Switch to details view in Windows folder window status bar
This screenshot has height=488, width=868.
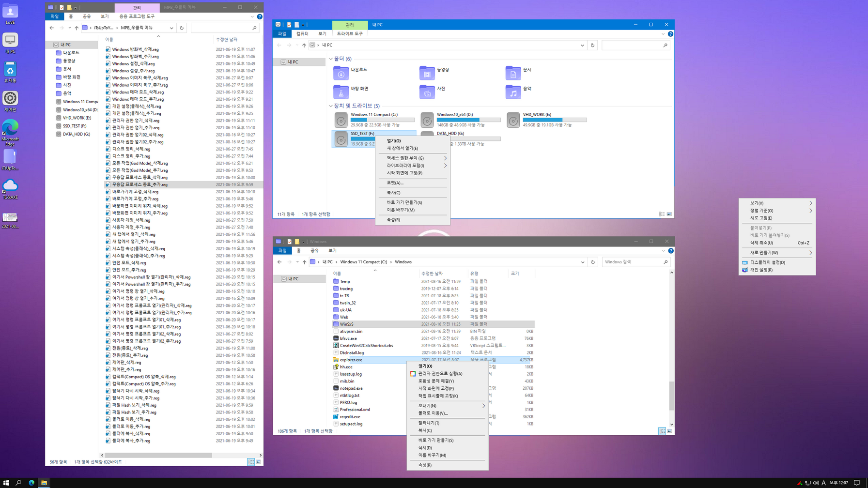pos(662,431)
